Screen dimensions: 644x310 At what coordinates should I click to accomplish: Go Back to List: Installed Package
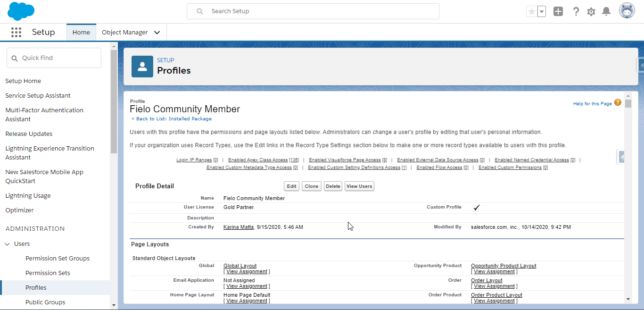click(174, 119)
